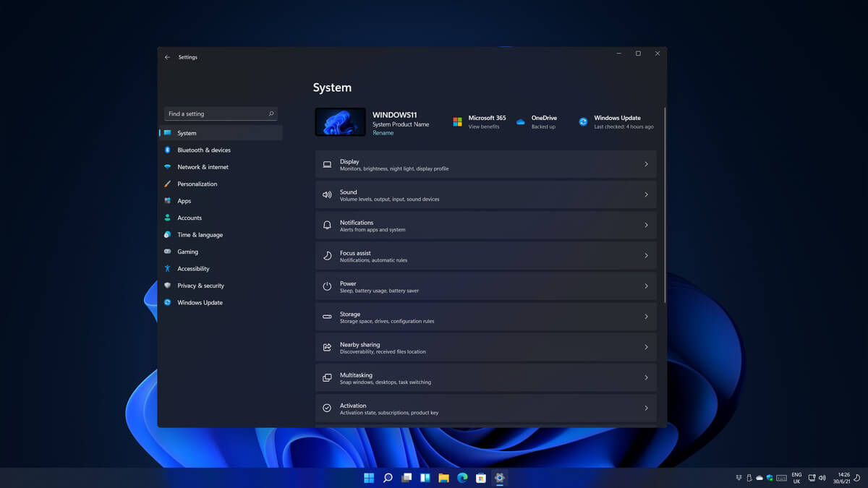868x488 pixels.
Task: Click Microsoft 365 View benefits
Action: (x=484, y=127)
